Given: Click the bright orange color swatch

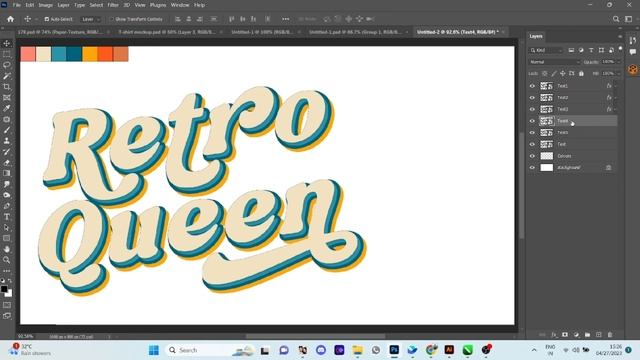Looking at the screenshot, I should [x=105, y=54].
